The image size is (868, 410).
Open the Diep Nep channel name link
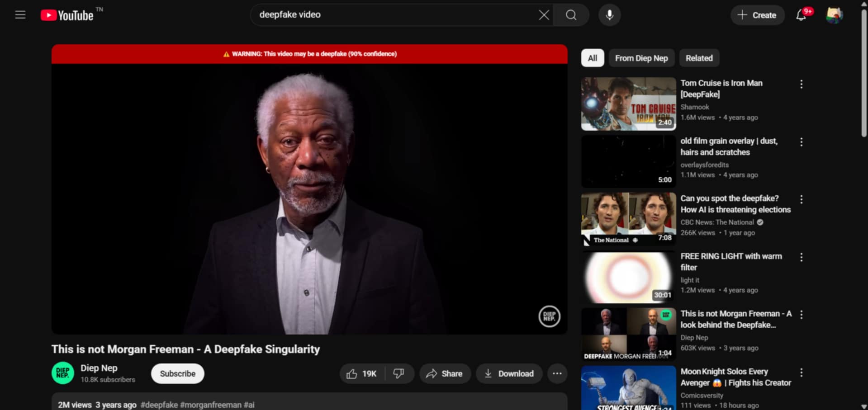[99, 368]
